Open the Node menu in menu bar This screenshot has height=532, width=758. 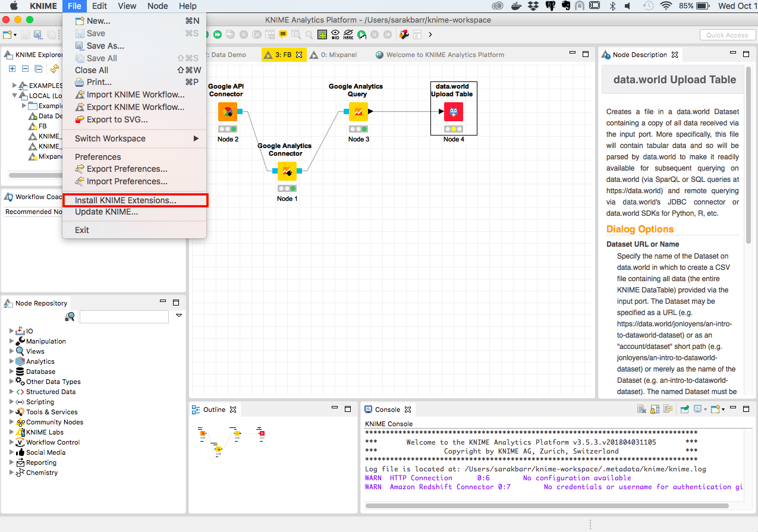tap(158, 6)
